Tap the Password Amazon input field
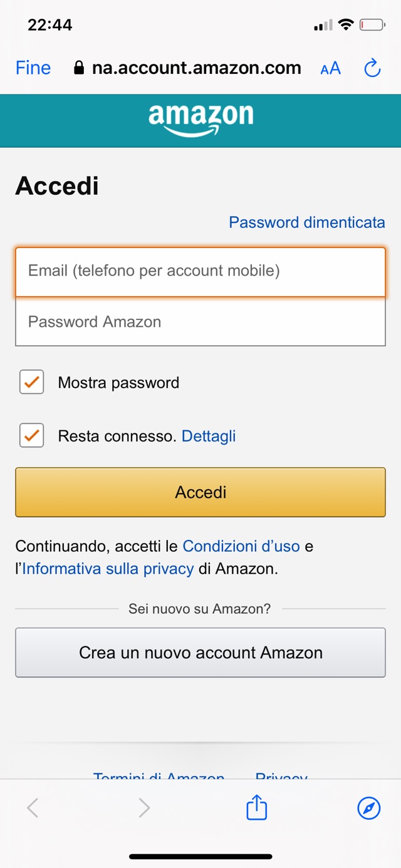Viewport: 401px width, 868px height. (x=200, y=322)
